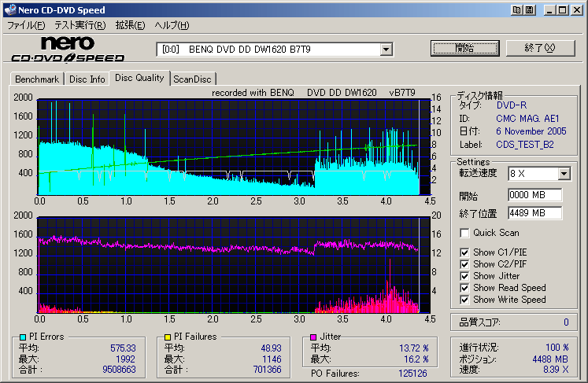Click the 0000 MB start position field

coord(535,195)
